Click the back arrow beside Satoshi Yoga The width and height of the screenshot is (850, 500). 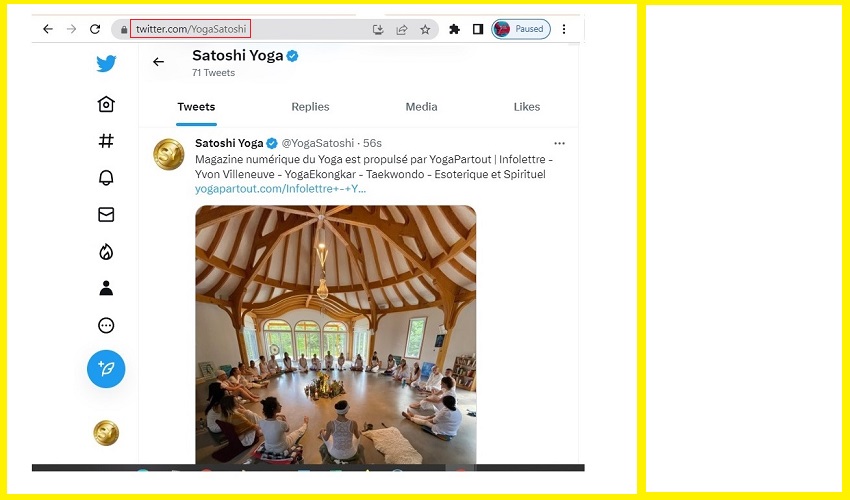pos(158,62)
